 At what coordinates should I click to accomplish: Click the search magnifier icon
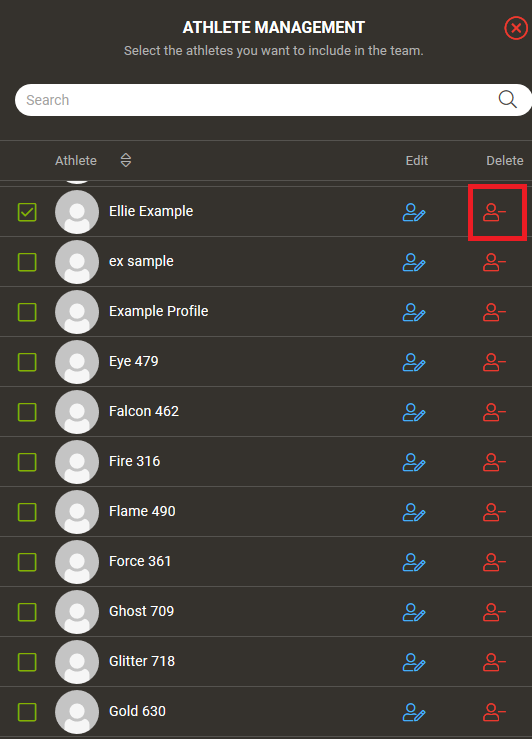click(507, 99)
